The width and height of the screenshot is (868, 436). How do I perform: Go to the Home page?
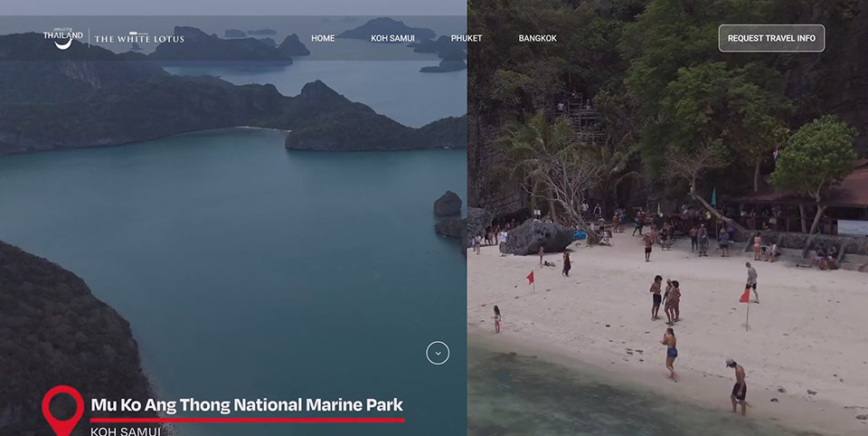323,39
